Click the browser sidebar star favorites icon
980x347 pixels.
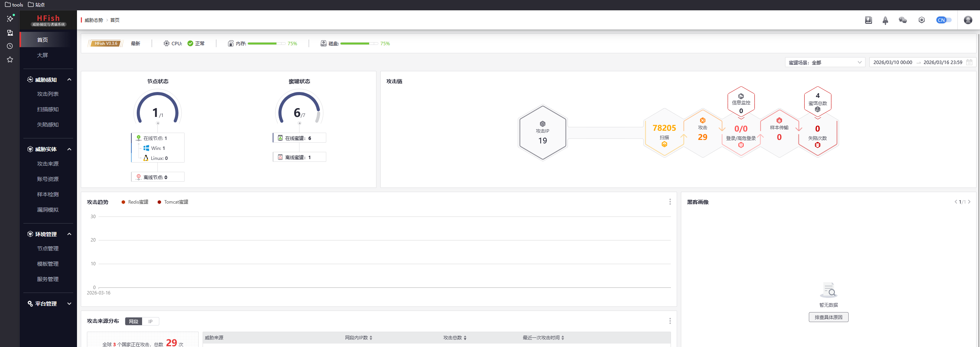tap(10, 59)
